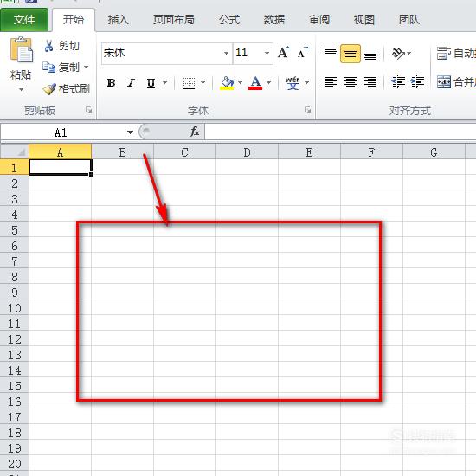Viewport: 476px width, 476px height.
Task: Select column C header
Action: tap(184, 151)
